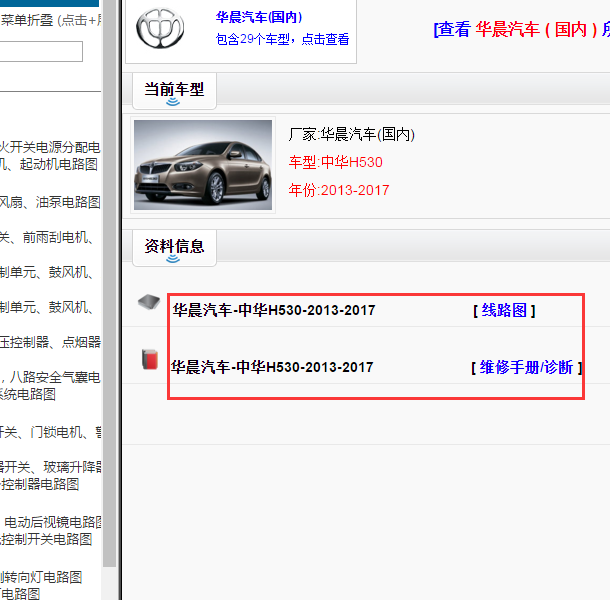Open sidebar item containing 转向灯电路图
This screenshot has width=610, height=600.
pos(41,577)
